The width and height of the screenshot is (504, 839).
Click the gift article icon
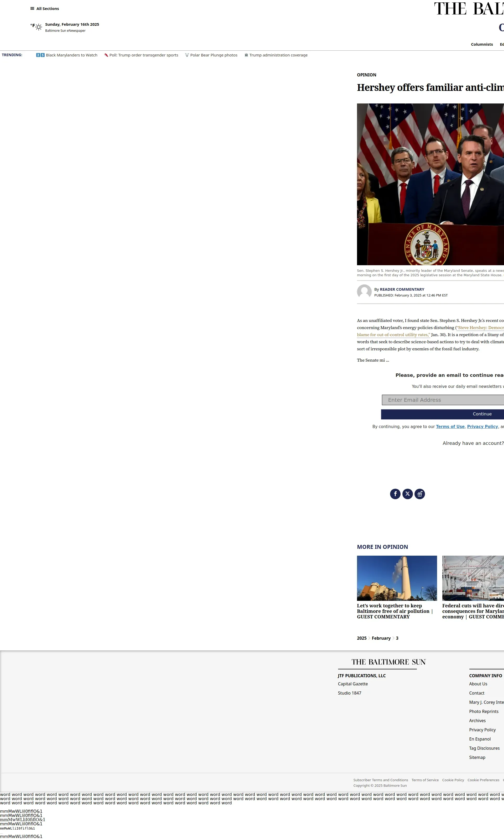coord(419,494)
